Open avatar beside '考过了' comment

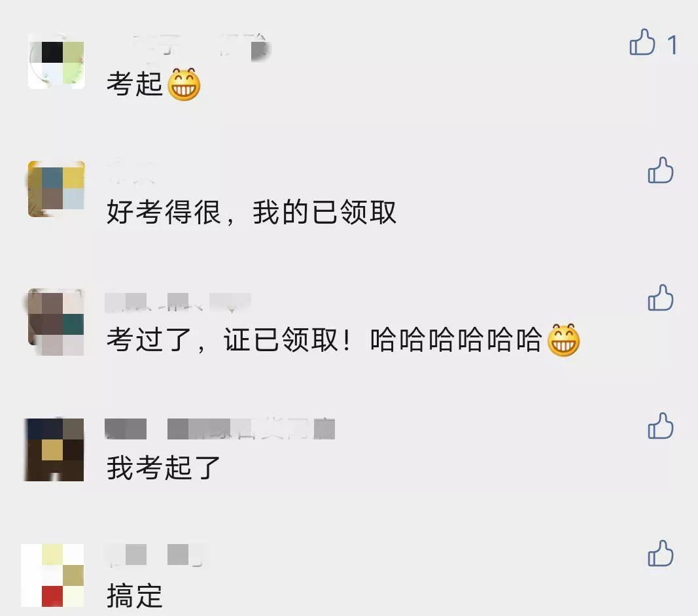(56, 321)
